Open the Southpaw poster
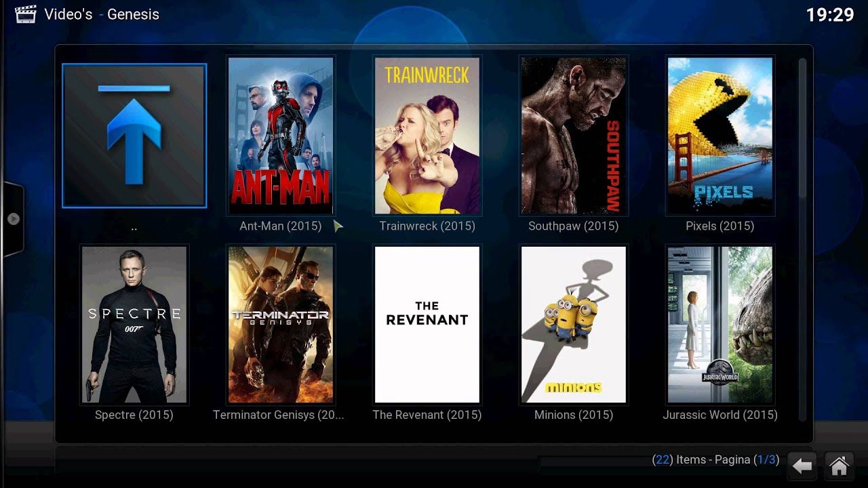Image resolution: width=868 pixels, height=488 pixels. [x=574, y=136]
